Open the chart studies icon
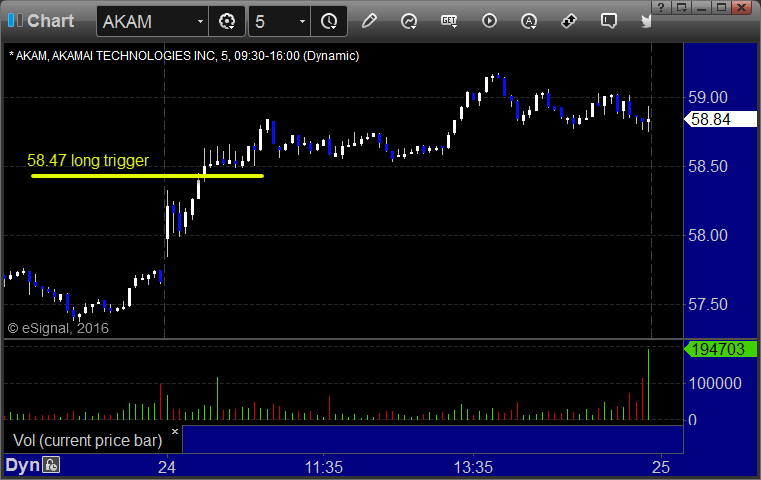This screenshot has height=480, width=761. pos(409,21)
